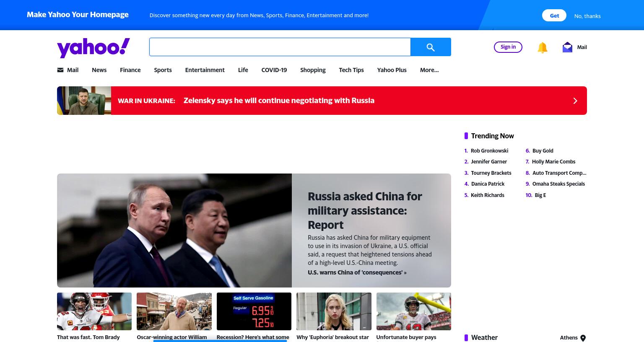Go to the Shopping section

tap(313, 70)
